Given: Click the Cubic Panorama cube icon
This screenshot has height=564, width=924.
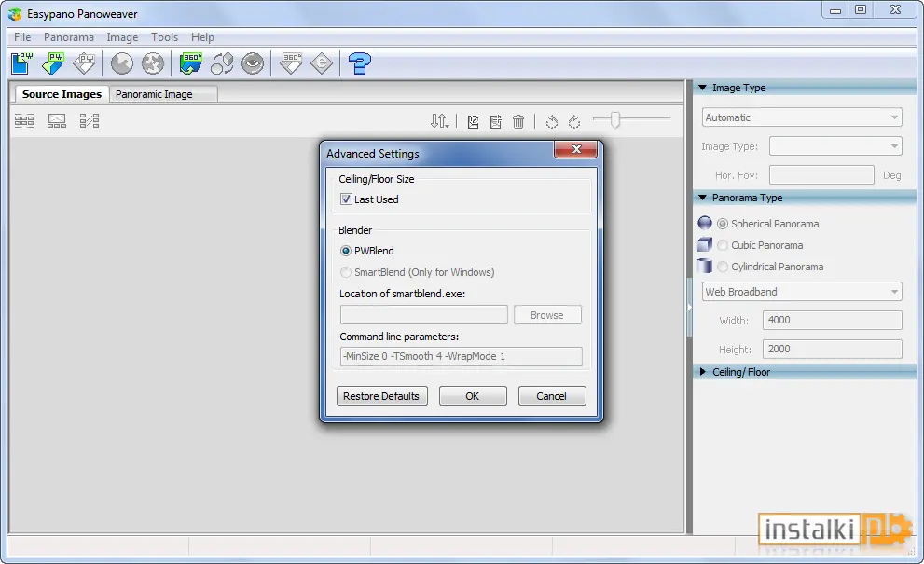Looking at the screenshot, I should [x=705, y=244].
